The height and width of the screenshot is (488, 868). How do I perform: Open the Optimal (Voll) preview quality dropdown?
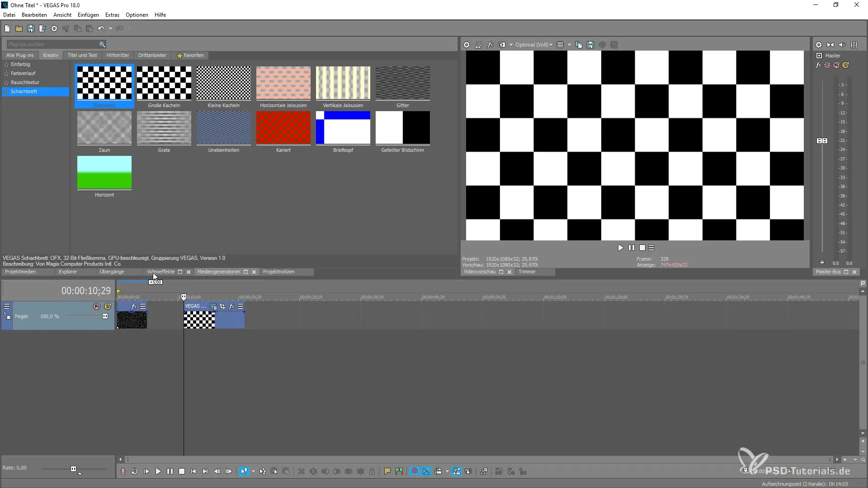533,45
